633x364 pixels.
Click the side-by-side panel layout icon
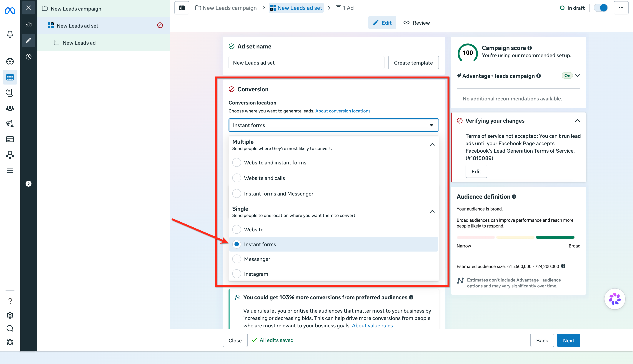tap(182, 8)
